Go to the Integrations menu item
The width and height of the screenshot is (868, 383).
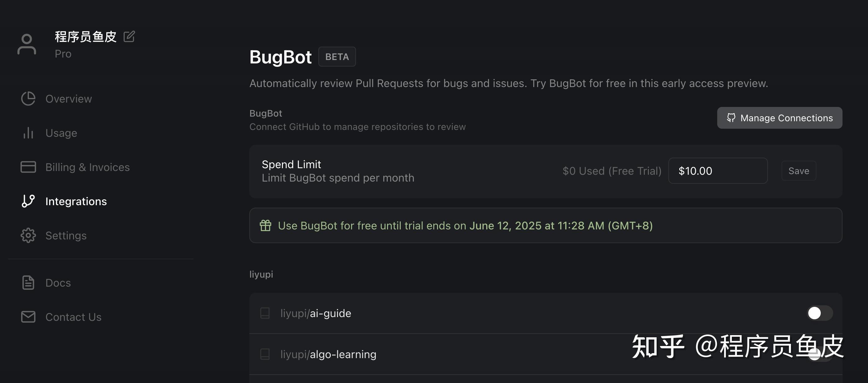point(76,201)
